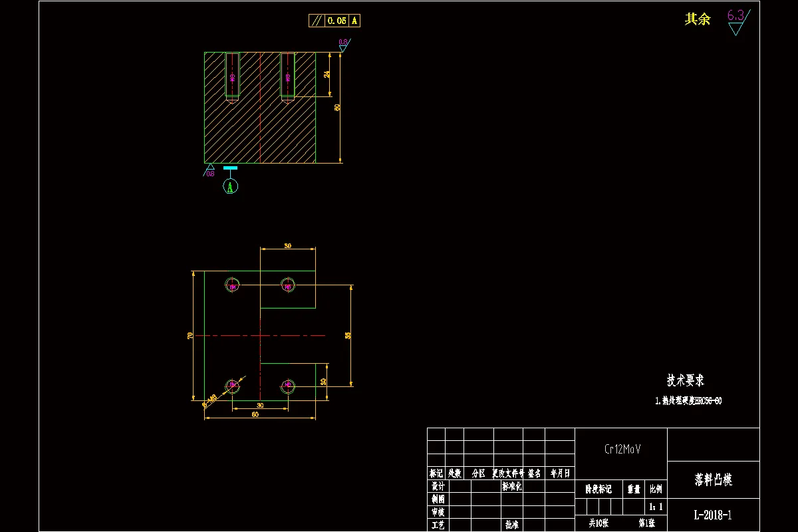
Task: Select the 阶段标记 title block cell
Action: pyautogui.click(x=598, y=489)
